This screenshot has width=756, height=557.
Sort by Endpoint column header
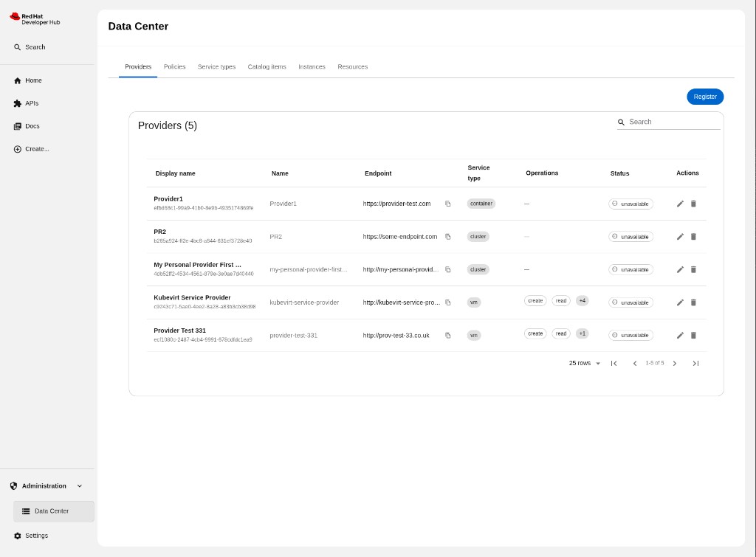(x=378, y=173)
